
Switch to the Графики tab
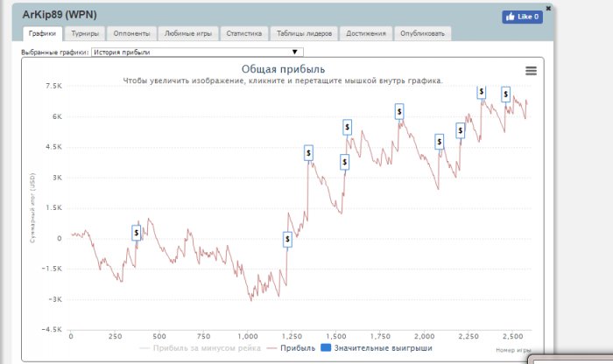click(x=42, y=33)
